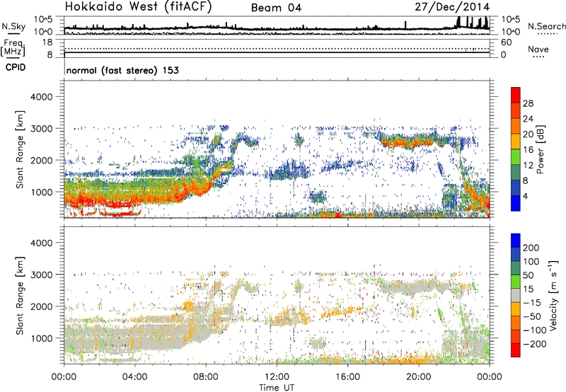
Task: Click the 'CPID' label
Action: click(x=16, y=67)
